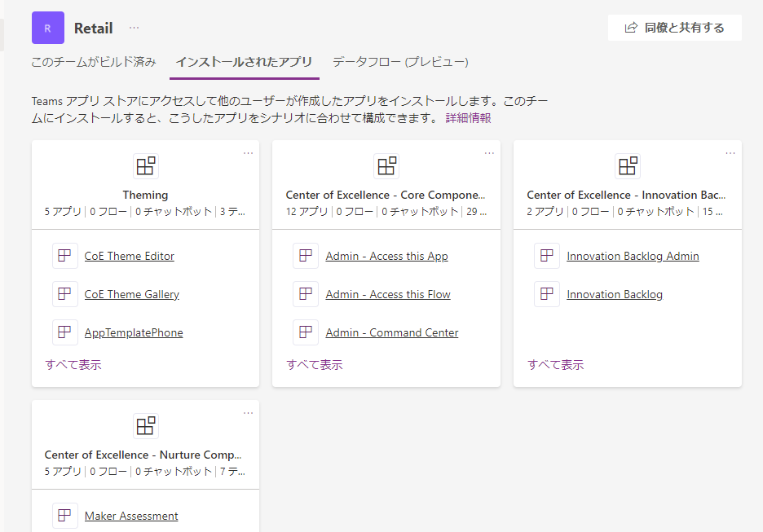The image size is (763, 532).
Task: Click the icon beside Admin - Command Center
Action: (306, 332)
